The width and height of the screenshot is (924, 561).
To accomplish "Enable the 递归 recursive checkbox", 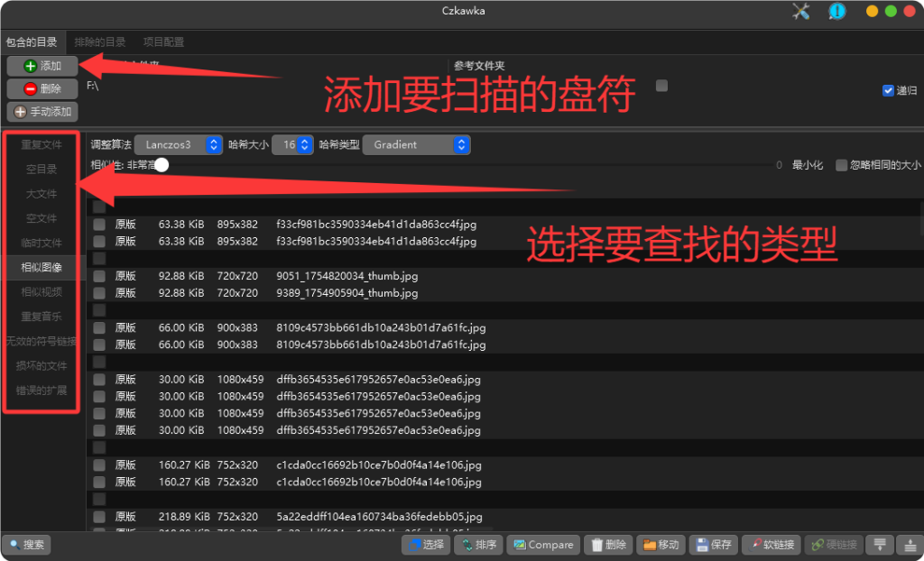I will click(x=886, y=89).
